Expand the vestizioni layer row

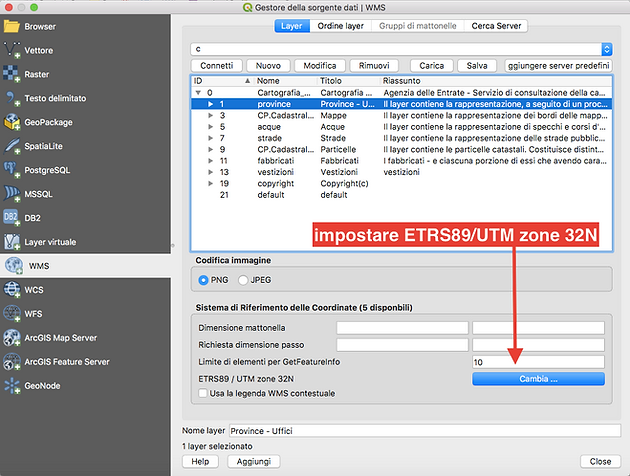(x=210, y=172)
